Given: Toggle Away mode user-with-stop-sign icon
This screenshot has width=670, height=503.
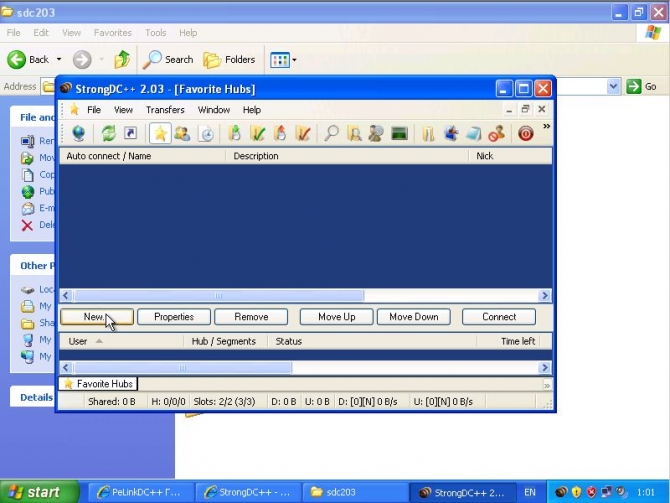Looking at the screenshot, I should 497,134.
